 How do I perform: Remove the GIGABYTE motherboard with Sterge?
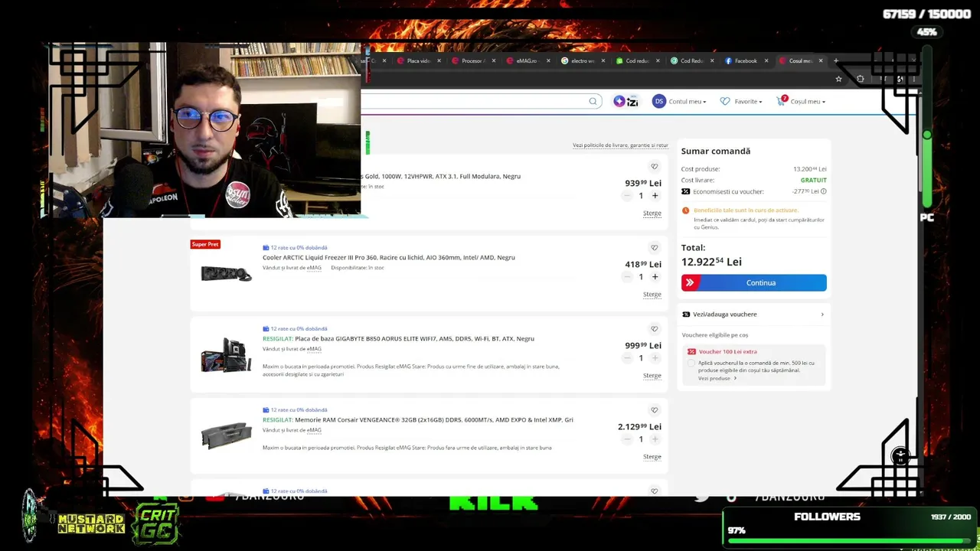pyautogui.click(x=652, y=376)
